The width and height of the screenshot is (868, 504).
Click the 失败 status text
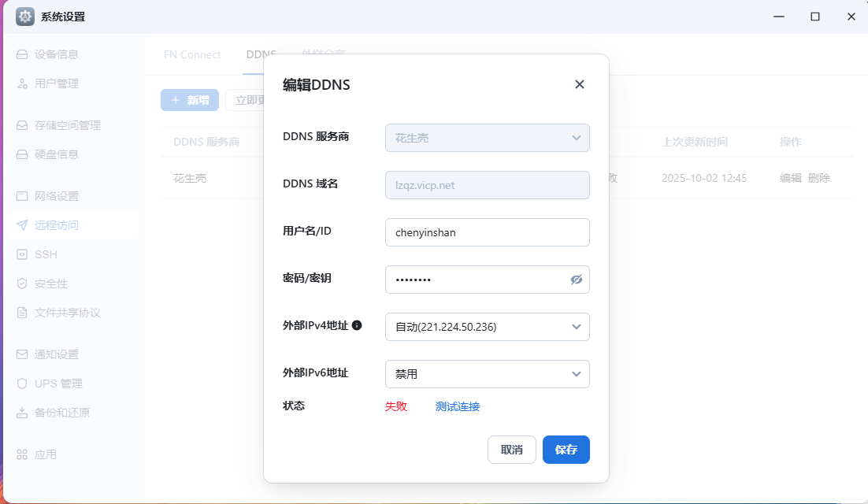click(x=396, y=406)
